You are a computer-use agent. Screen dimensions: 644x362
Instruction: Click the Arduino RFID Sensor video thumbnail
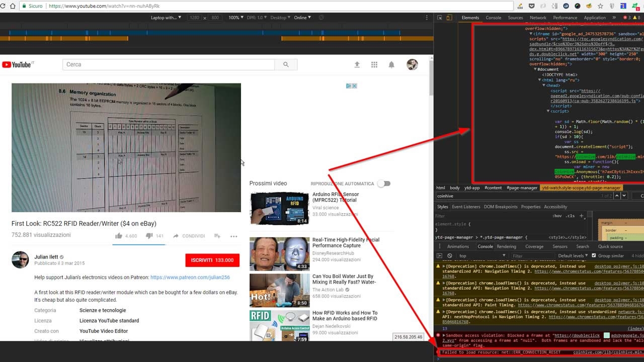279,208
